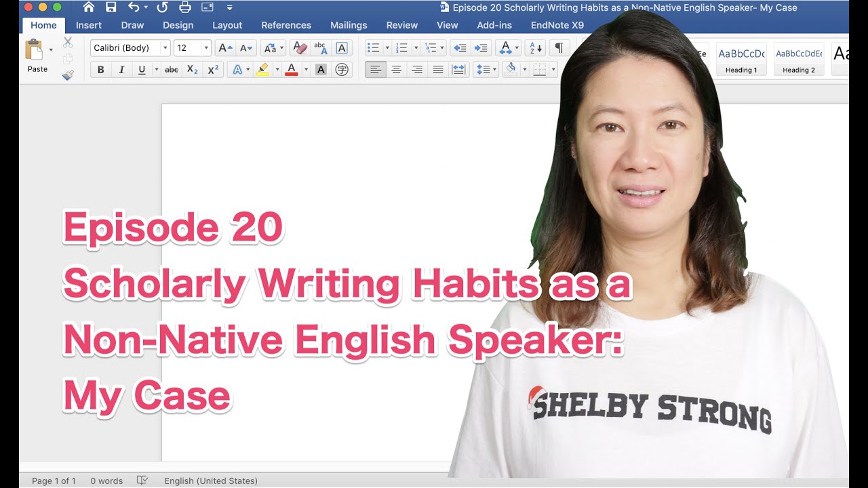Open line spacing dropdown
This screenshot has height=488, width=868.
click(486, 69)
